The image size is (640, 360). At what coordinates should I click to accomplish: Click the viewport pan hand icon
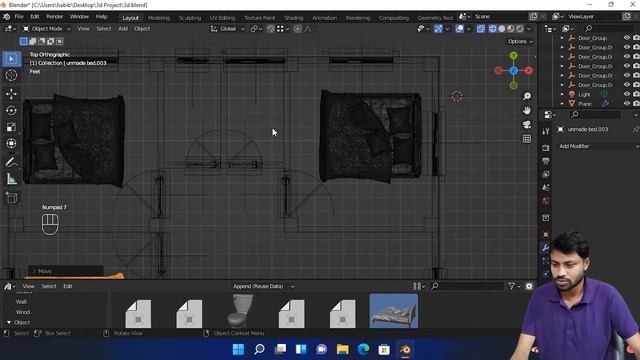click(x=527, y=110)
